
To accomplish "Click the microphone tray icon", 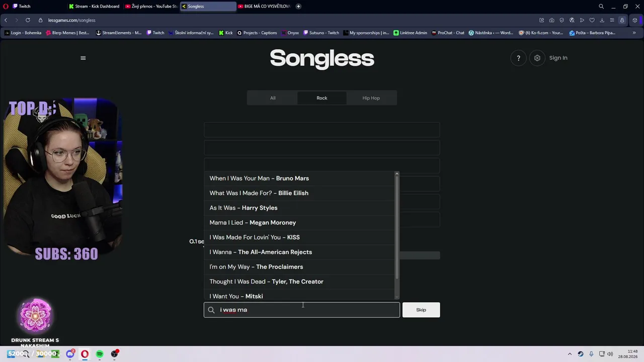I will pyautogui.click(x=591, y=354).
